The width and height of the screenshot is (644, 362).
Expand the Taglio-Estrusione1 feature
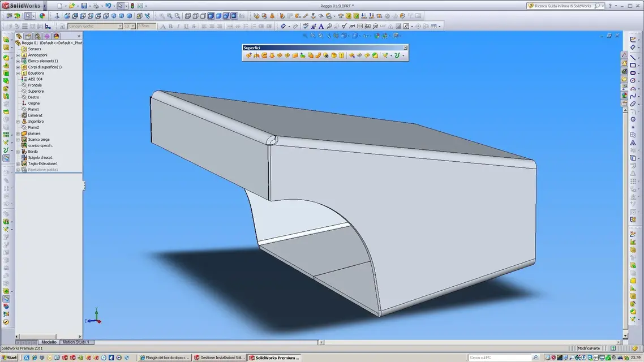pos(18,164)
